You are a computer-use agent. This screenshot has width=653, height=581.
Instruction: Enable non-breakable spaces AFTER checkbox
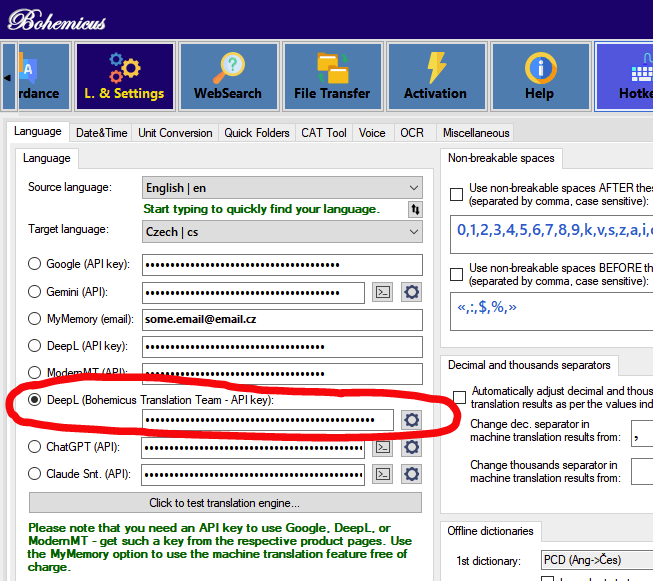[457, 194]
